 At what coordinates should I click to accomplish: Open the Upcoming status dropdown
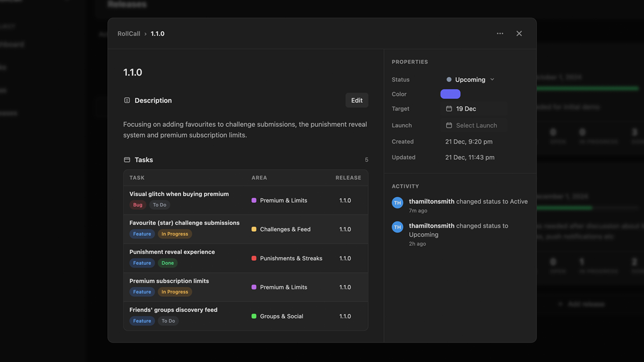[x=470, y=80]
